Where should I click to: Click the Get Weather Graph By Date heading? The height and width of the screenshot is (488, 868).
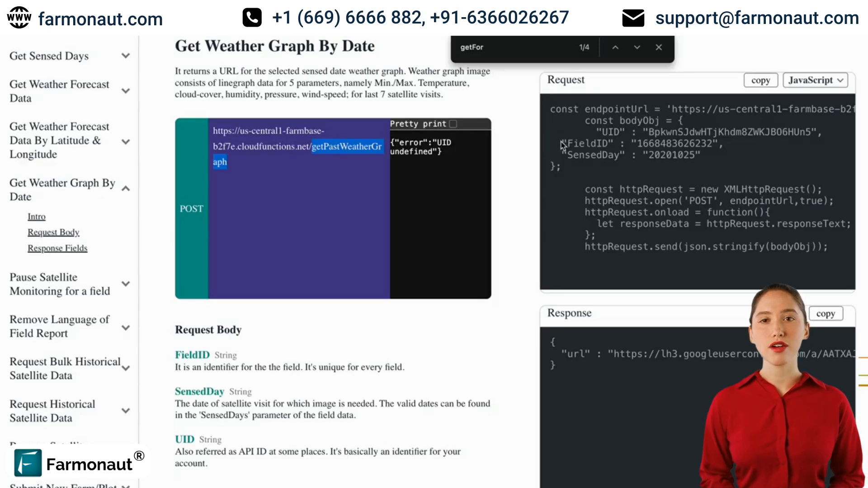tap(274, 46)
